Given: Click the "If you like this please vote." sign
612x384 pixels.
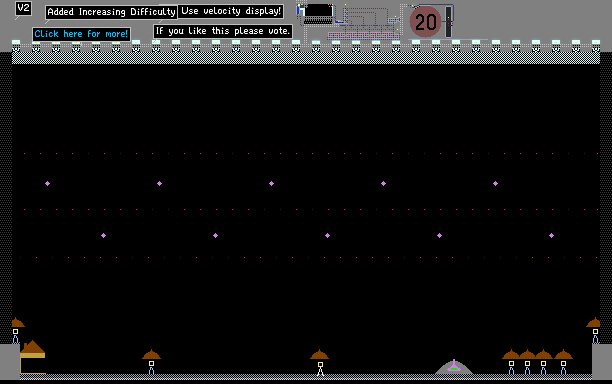Looking at the screenshot, I should pos(223,31).
